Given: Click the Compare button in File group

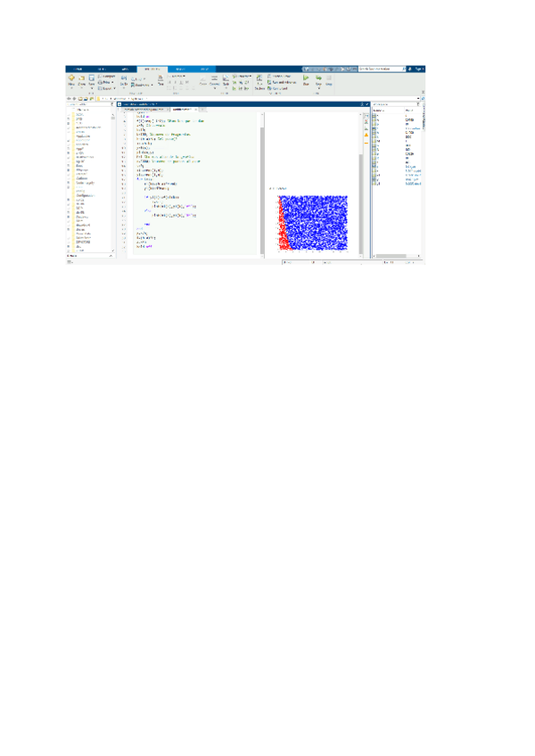Looking at the screenshot, I should (x=107, y=76).
